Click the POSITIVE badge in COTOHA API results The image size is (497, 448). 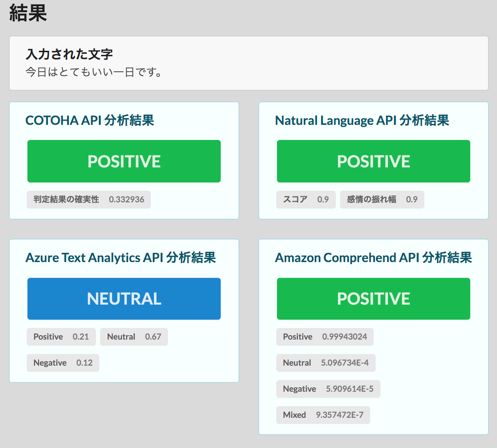[x=124, y=161]
